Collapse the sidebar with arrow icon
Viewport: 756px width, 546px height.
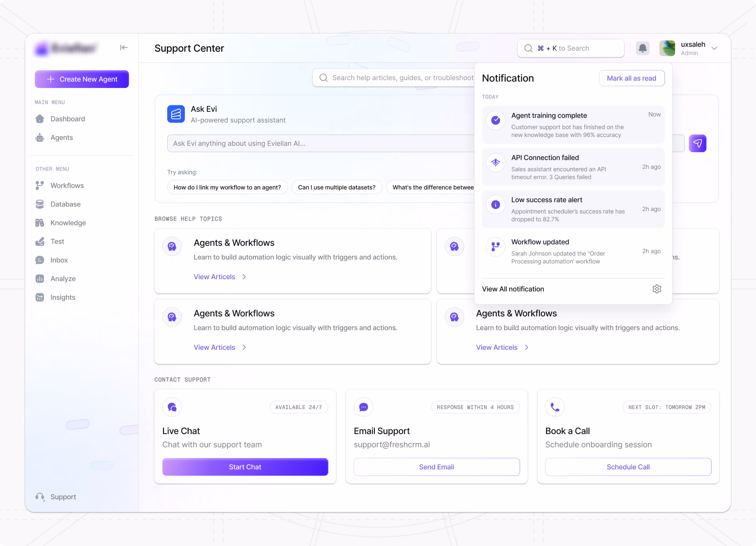pyautogui.click(x=124, y=48)
